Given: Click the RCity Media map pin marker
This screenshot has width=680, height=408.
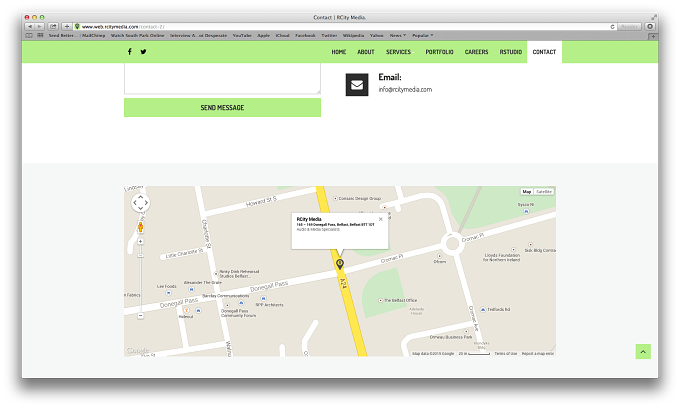Looking at the screenshot, I should pyautogui.click(x=340, y=264).
